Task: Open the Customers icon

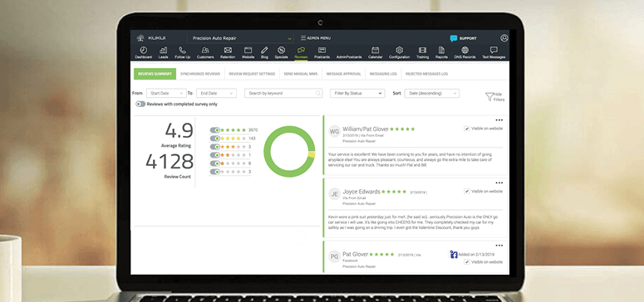Action: point(205,50)
